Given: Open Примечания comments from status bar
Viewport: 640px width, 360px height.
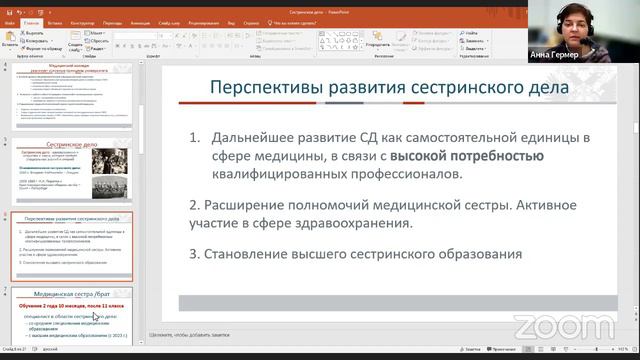Looking at the screenshot, I should click(x=502, y=349).
